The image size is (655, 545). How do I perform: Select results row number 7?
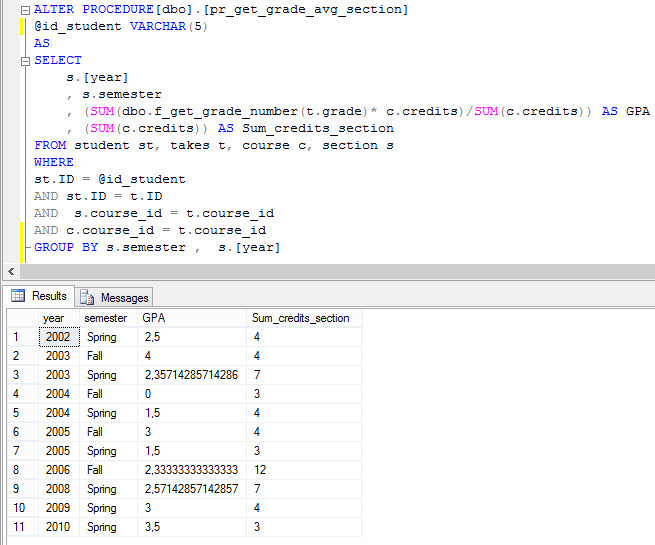pyautogui.click(x=23, y=451)
